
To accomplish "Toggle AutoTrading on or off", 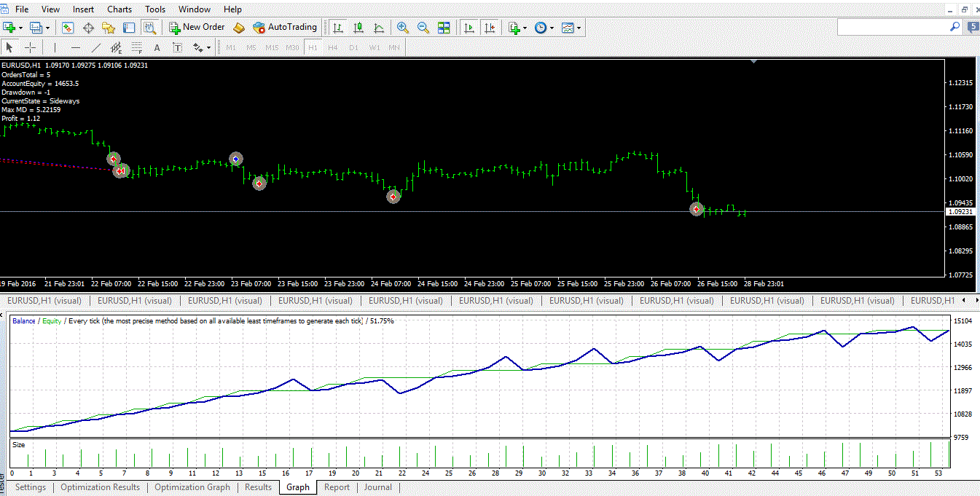I will pos(285,28).
